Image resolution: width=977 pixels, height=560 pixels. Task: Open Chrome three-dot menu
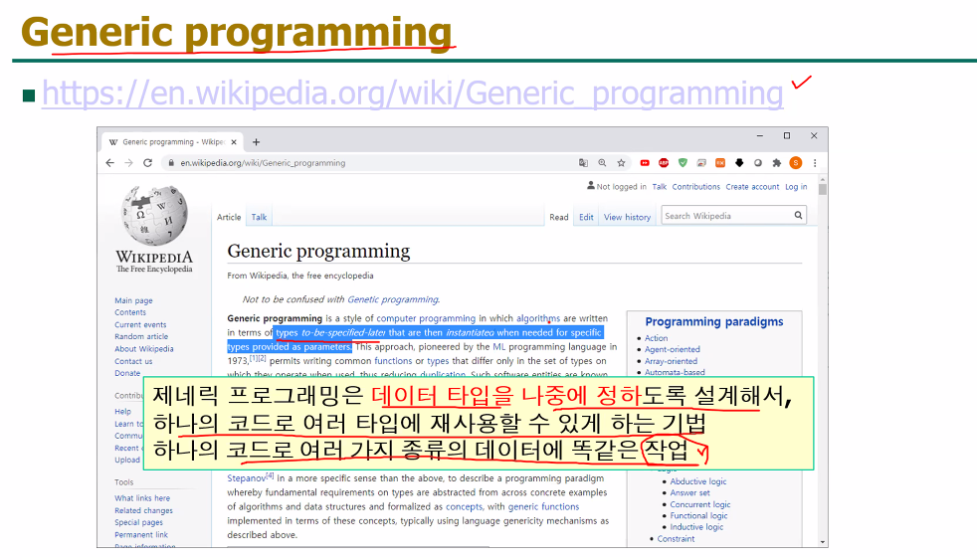click(815, 162)
